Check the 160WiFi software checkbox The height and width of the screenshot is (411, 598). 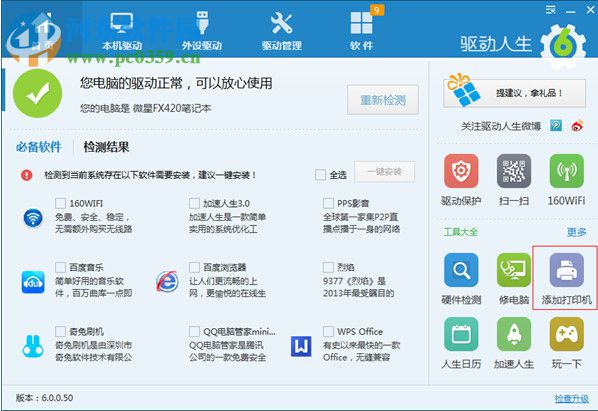point(60,203)
